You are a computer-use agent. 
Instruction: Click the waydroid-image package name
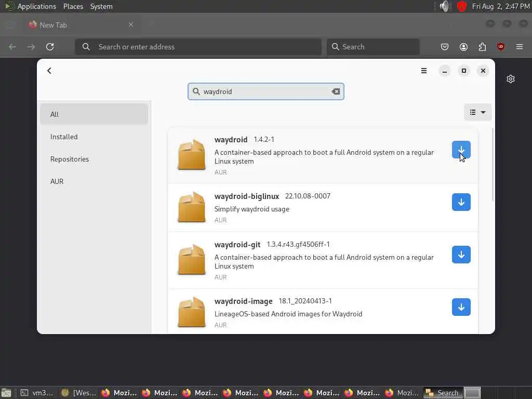(x=243, y=301)
